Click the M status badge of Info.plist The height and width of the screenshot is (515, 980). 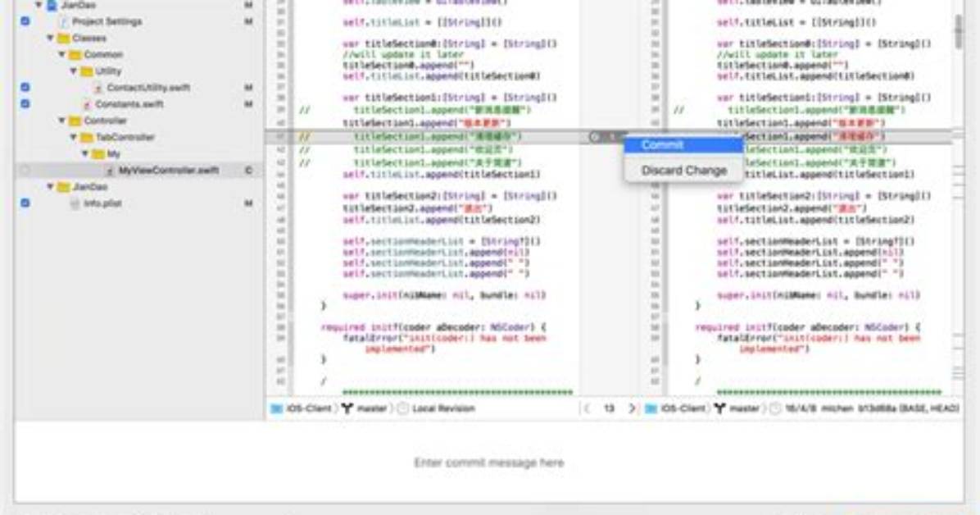[249, 203]
